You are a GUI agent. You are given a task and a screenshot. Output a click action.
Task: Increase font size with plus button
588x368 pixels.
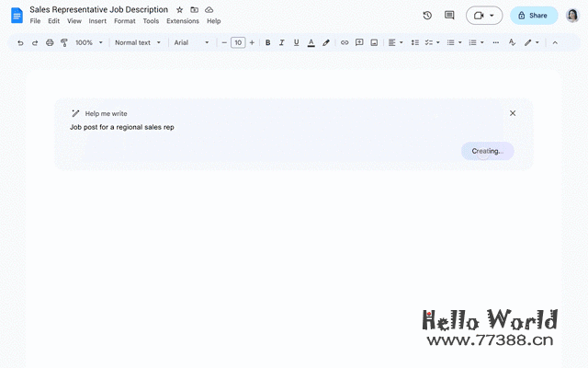[x=252, y=43]
